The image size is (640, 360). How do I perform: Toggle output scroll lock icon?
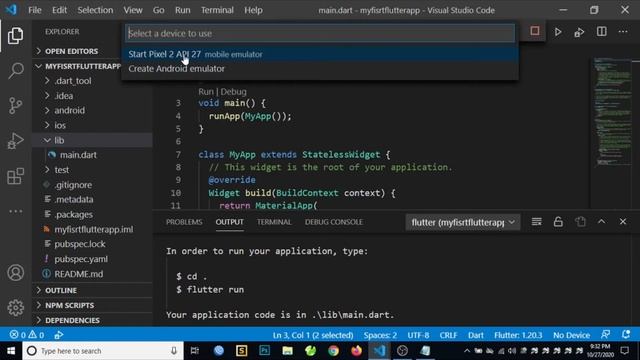(558, 222)
